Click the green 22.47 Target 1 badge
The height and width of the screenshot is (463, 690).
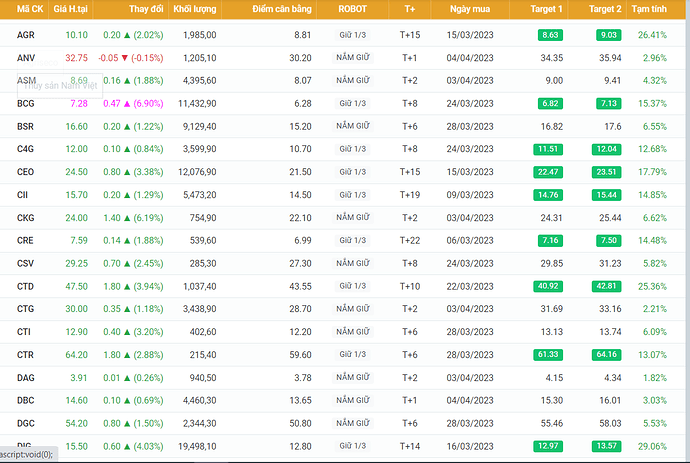549,171
